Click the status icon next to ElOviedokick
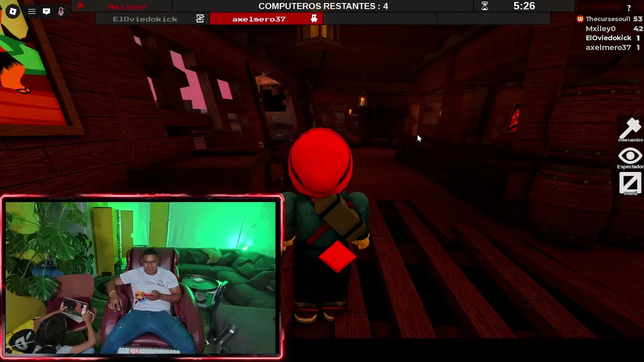Image resolution: width=644 pixels, height=362 pixels. (x=200, y=19)
